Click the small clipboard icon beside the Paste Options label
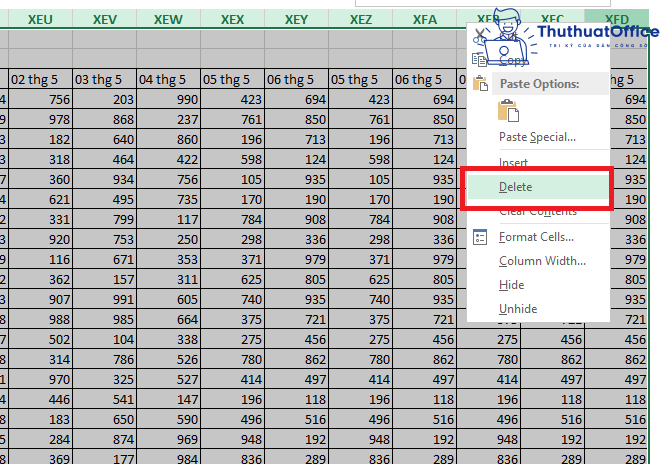The width and height of the screenshot is (668, 464). pyautogui.click(x=480, y=84)
